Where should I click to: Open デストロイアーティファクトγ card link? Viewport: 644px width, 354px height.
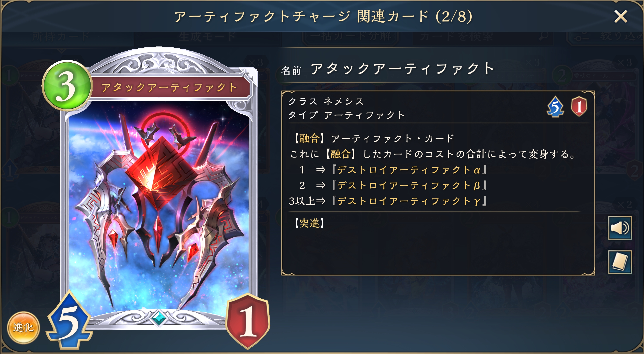pyautogui.click(x=408, y=201)
